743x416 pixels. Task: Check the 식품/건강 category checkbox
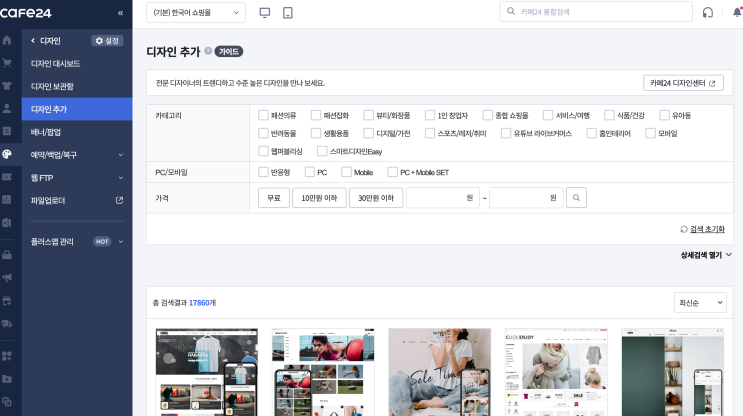609,115
